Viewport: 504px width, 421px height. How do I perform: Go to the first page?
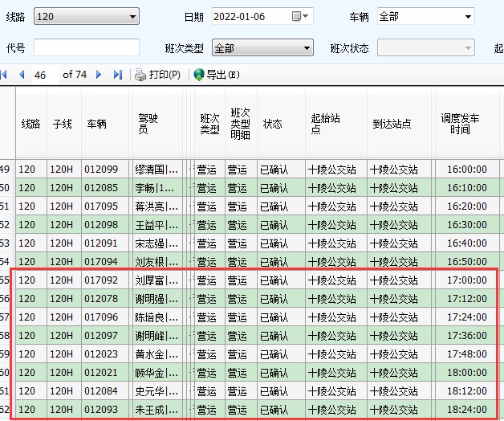(x=4, y=75)
